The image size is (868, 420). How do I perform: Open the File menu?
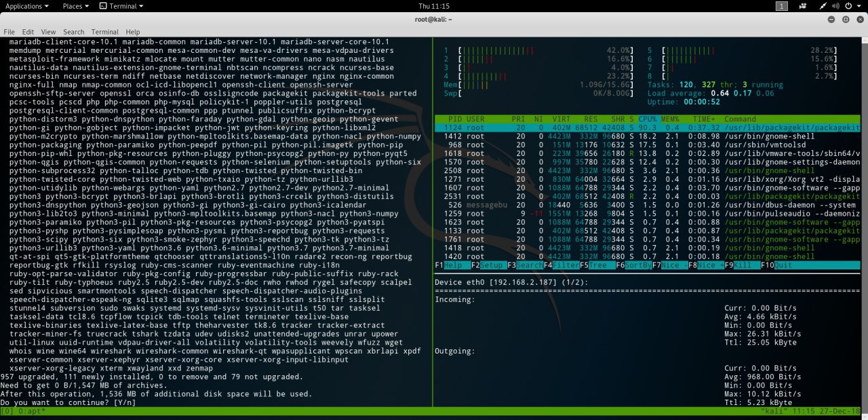point(9,32)
